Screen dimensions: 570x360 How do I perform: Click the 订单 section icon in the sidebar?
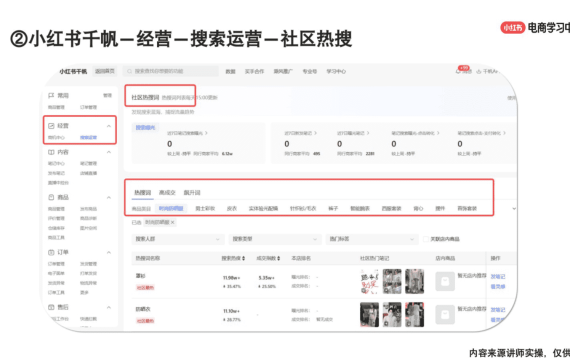51,252
